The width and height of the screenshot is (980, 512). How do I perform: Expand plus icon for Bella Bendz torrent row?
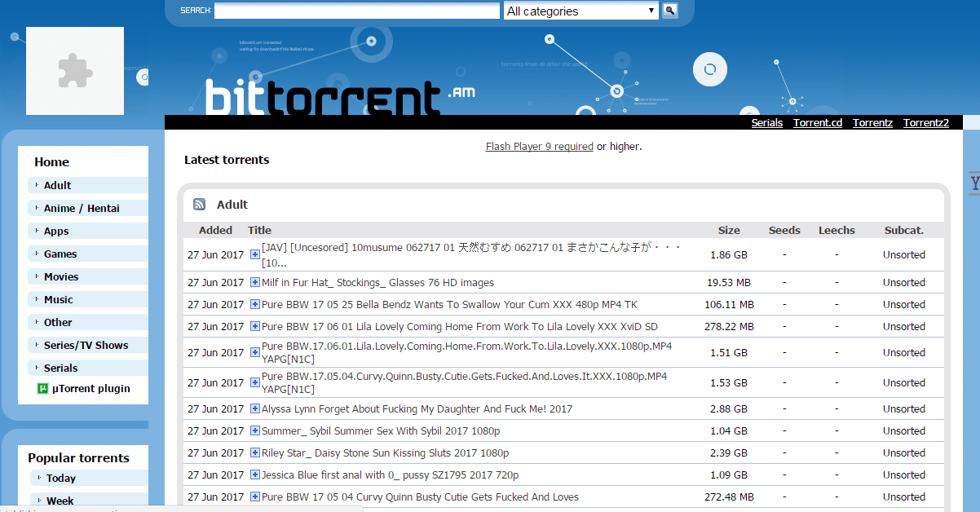tap(255, 304)
